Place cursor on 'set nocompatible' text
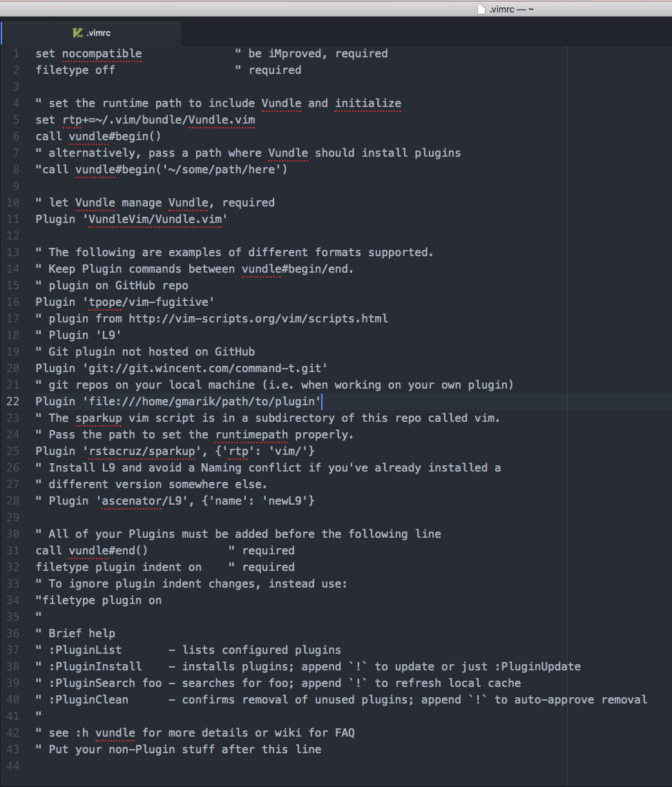Screen dimensions: 672x787 [88, 53]
